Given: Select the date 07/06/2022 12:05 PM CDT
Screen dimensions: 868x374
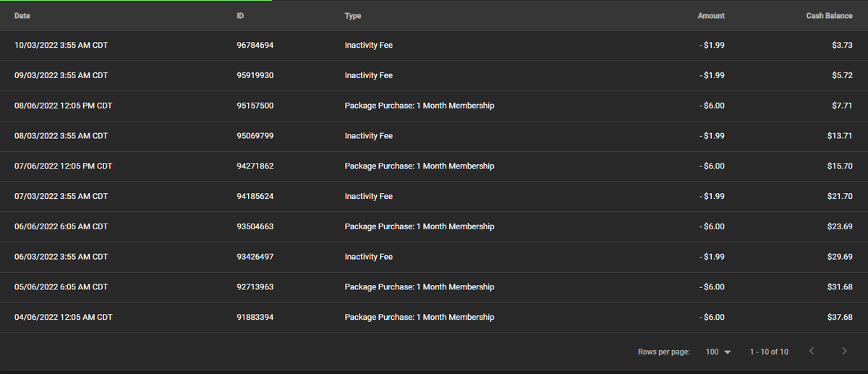Looking at the screenshot, I should 63,166.
